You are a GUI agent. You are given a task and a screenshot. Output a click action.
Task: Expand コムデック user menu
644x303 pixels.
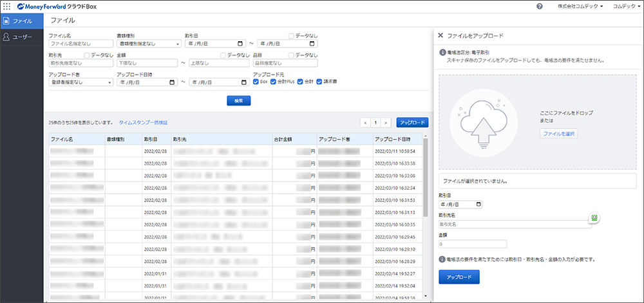(x=626, y=6)
